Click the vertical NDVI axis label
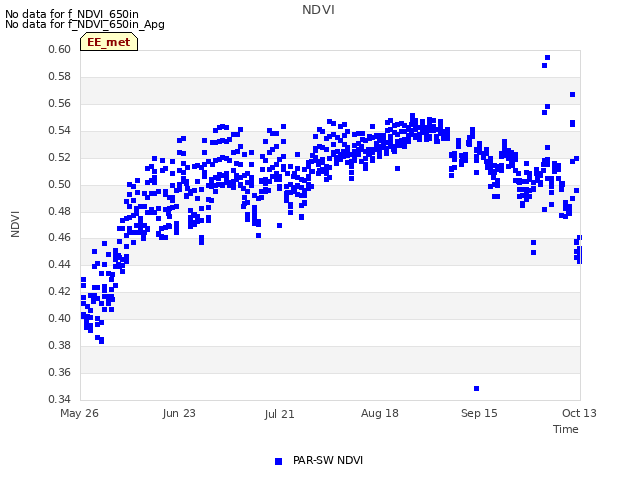Screen dimensions: 640x480 point(15,224)
